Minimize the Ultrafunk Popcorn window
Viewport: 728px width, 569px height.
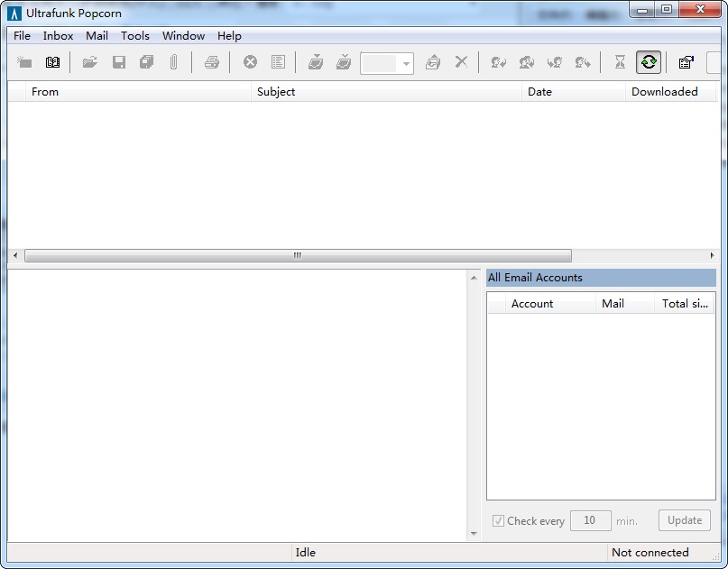(x=642, y=10)
